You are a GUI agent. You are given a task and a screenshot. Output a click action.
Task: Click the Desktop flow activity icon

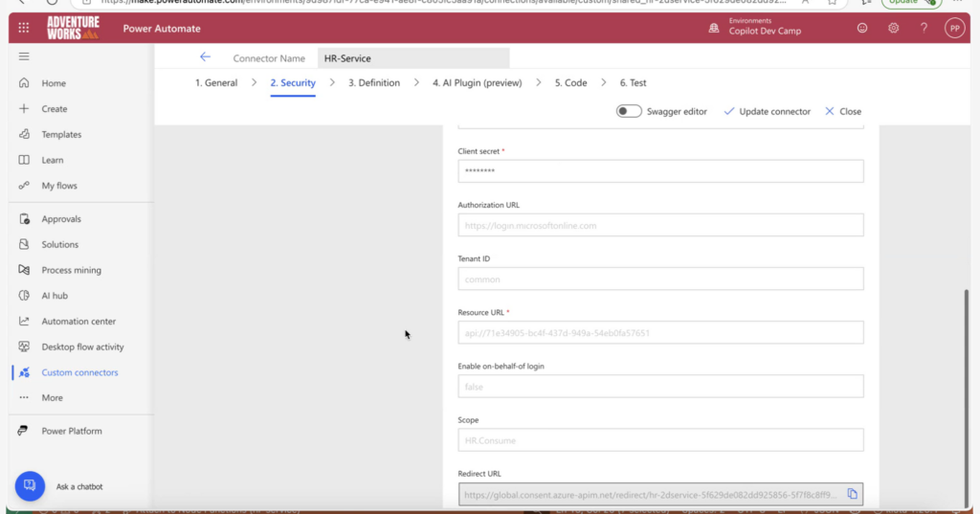click(x=24, y=346)
